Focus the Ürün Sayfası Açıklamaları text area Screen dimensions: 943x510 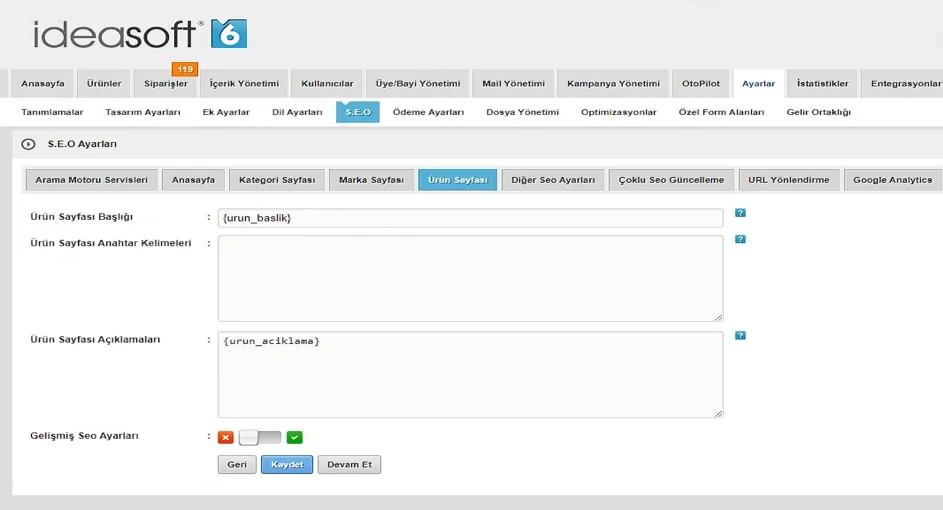coord(470,374)
